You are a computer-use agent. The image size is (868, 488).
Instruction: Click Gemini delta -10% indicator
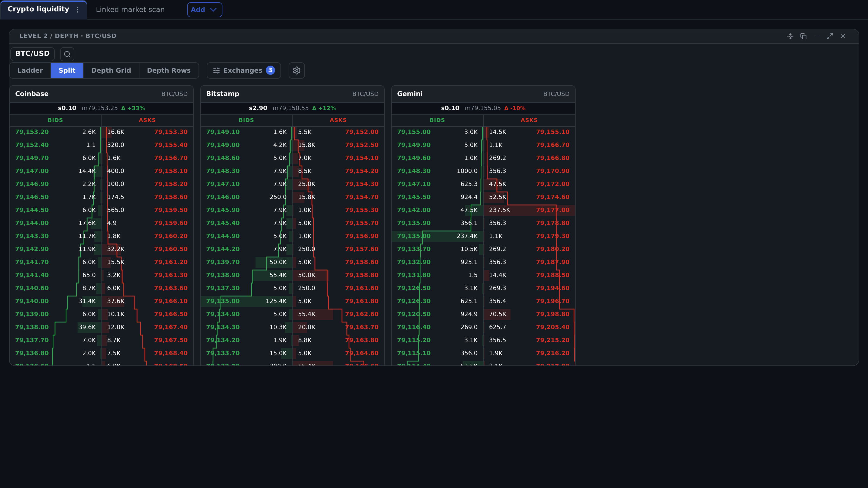[x=515, y=108]
